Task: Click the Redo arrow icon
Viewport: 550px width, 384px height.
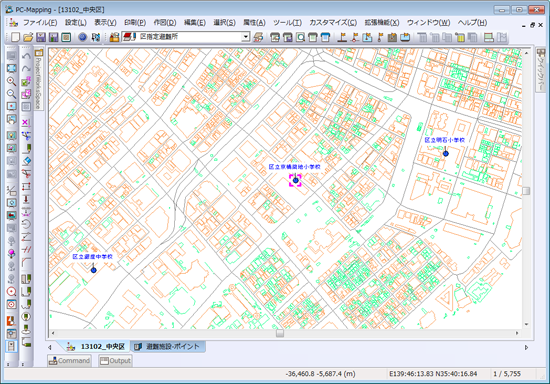Action: (26, 69)
